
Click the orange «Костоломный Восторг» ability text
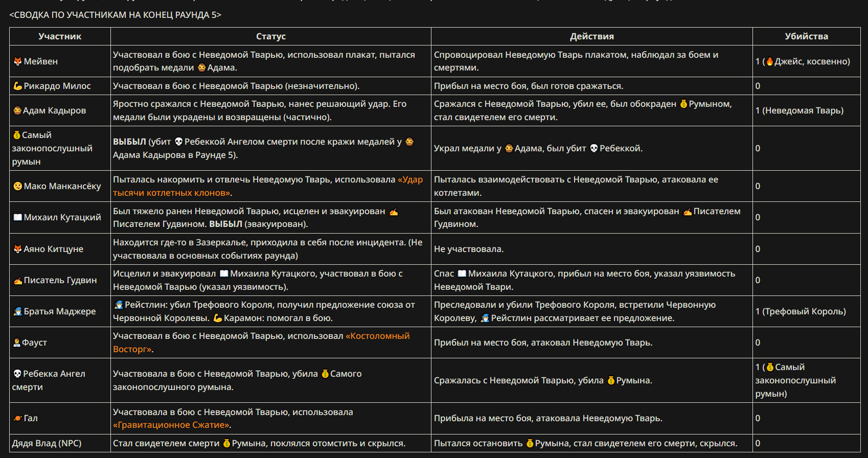point(261,342)
